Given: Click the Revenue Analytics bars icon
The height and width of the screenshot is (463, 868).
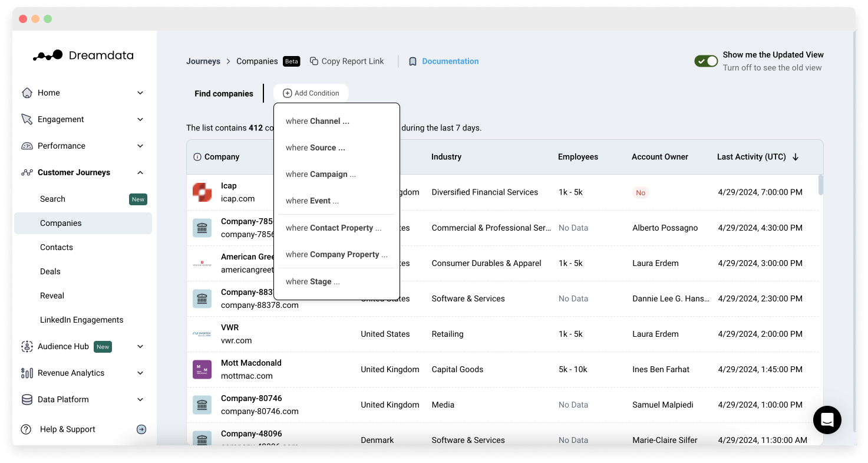Looking at the screenshot, I should (27, 373).
